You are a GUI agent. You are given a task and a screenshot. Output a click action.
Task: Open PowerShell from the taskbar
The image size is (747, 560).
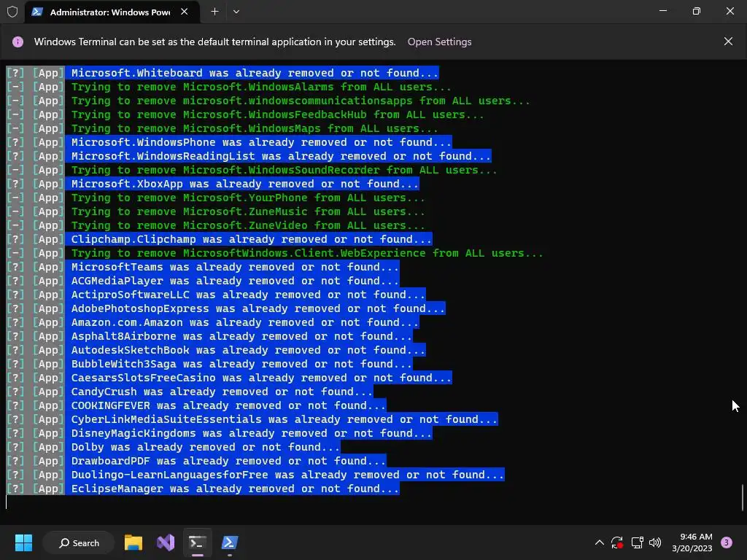[229, 542]
